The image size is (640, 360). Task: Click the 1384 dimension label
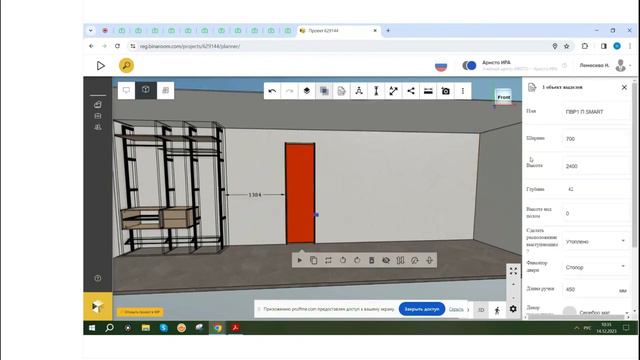255,195
